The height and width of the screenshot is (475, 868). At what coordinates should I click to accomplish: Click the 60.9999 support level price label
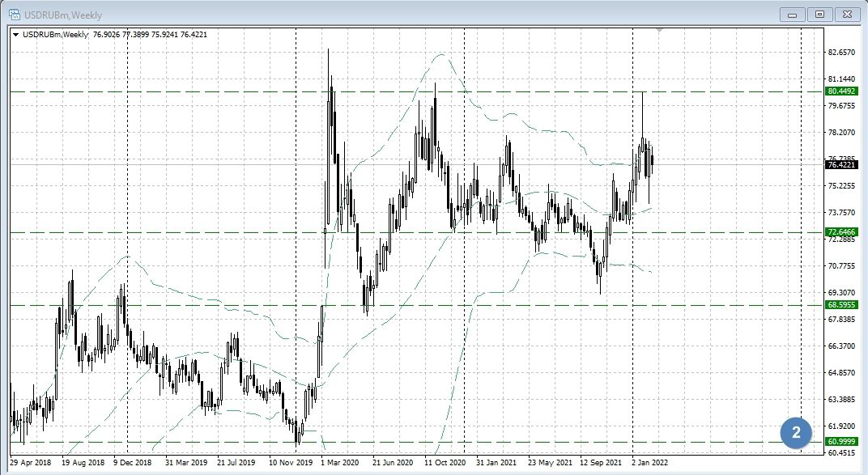842,441
